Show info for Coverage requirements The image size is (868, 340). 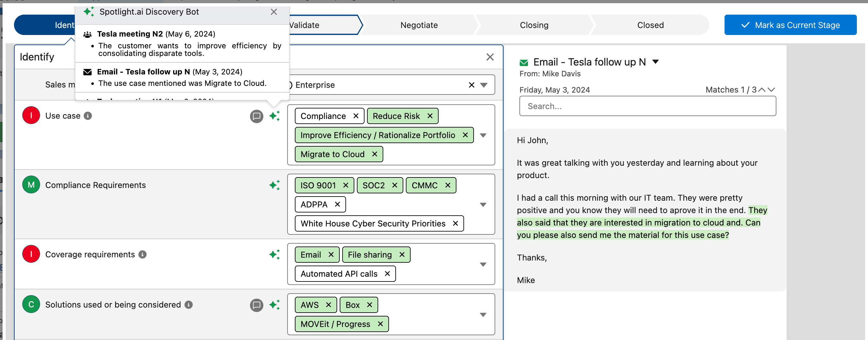[142, 254]
